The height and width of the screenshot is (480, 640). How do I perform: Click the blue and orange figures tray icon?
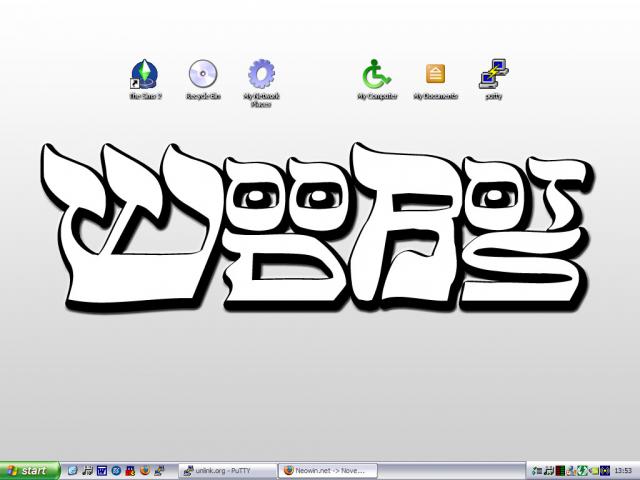(x=571, y=471)
